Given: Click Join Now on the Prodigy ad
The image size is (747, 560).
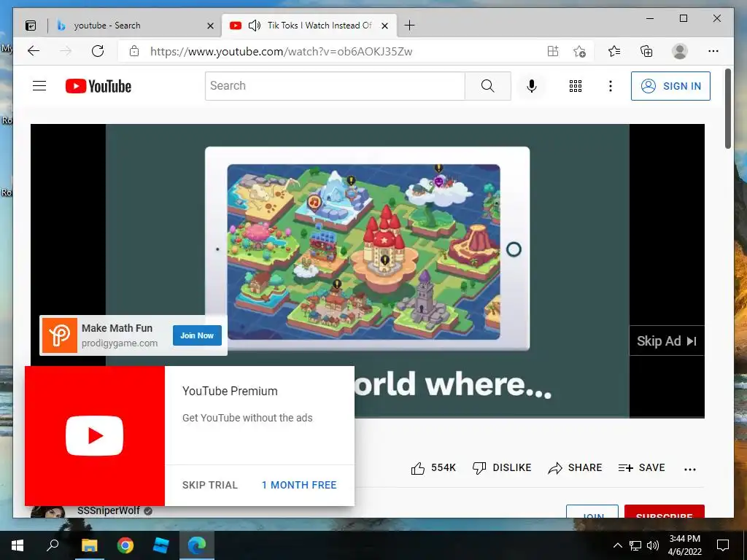Looking at the screenshot, I should [x=197, y=335].
